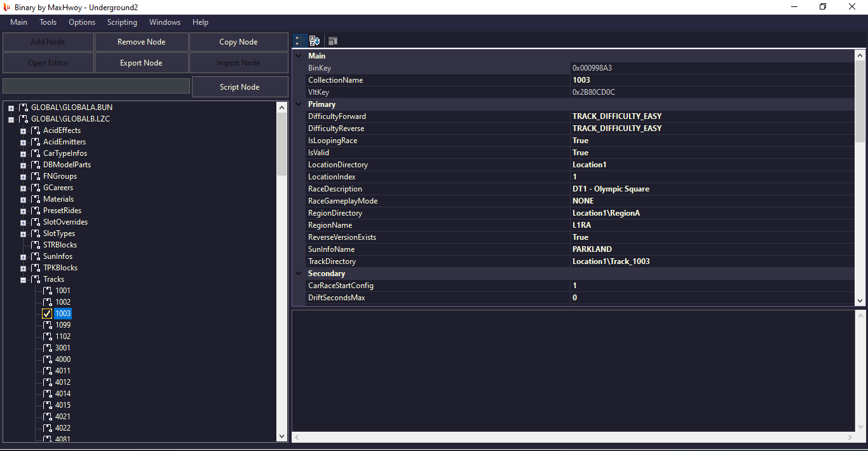This screenshot has width=868, height=451.
Task: Click the tree panel scroll-down arrow
Action: click(282, 436)
